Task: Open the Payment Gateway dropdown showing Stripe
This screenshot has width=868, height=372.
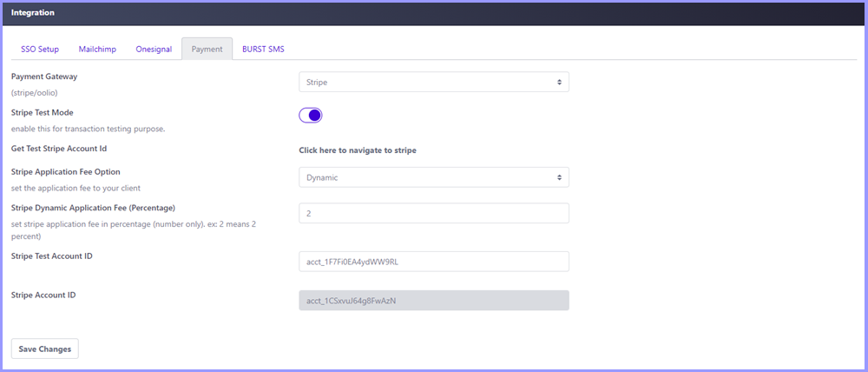Action: click(x=433, y=82)
